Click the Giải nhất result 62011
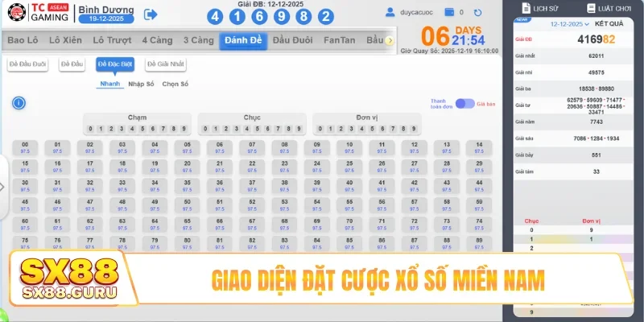 click(597, 56)
